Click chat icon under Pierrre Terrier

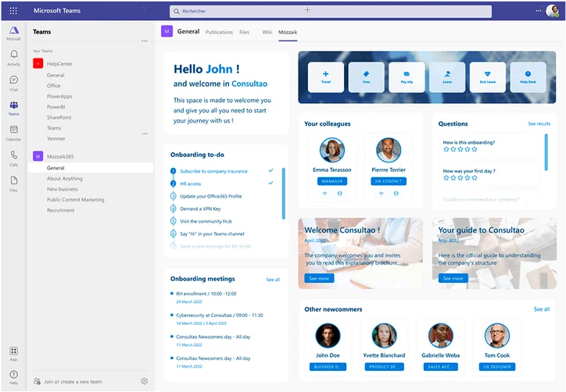coord(382,194)
